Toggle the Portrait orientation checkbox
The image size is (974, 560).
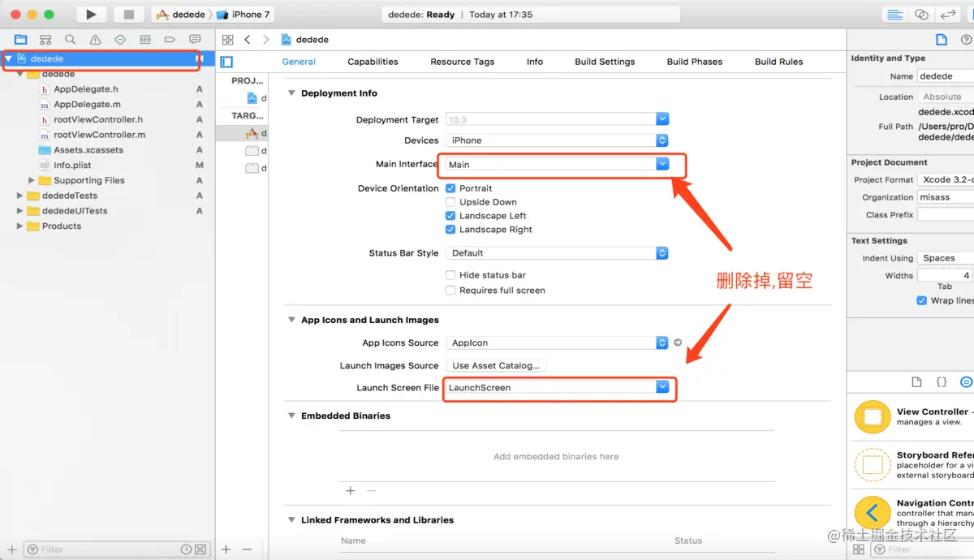tap(450, 188)
